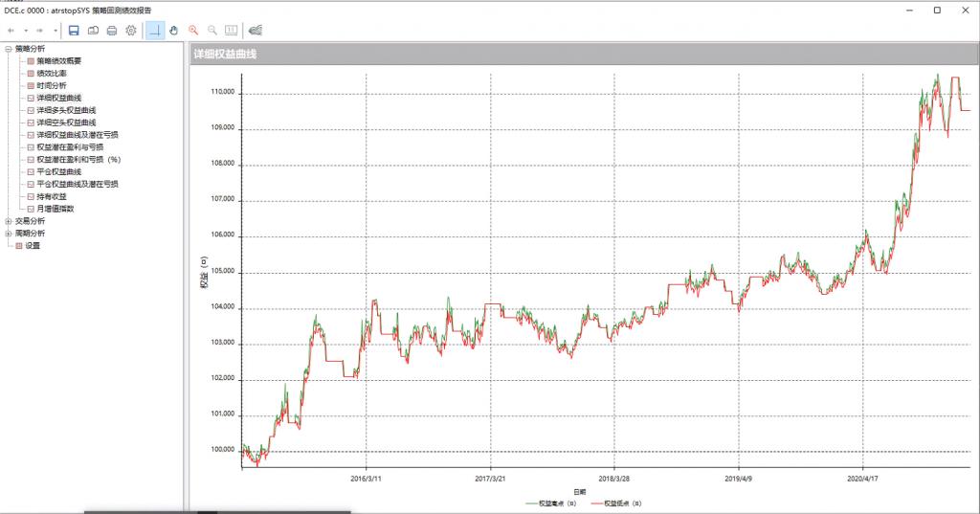Screen dimensions: 980x514
Task: Expand the 周期分析 tree node
Action: 9,234
